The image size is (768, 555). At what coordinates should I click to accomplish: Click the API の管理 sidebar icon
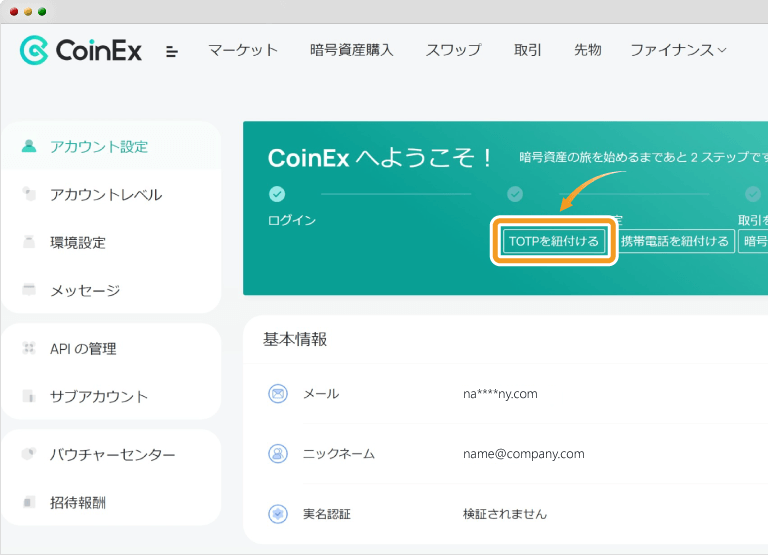[29, 348]
